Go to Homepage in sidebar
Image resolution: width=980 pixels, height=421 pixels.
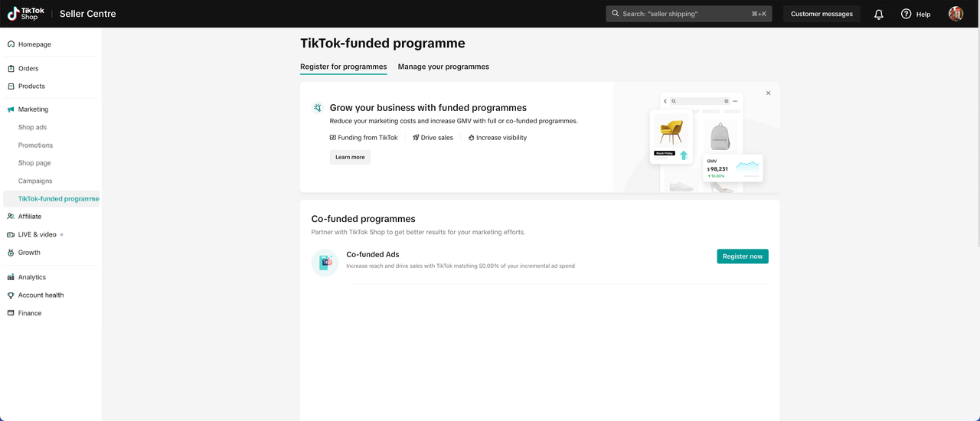[34, 44]
